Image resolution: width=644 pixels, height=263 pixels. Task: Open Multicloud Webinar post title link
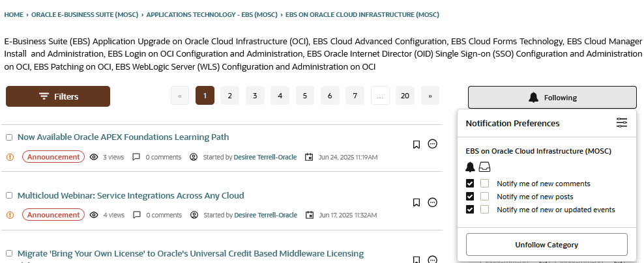point(130,195)
